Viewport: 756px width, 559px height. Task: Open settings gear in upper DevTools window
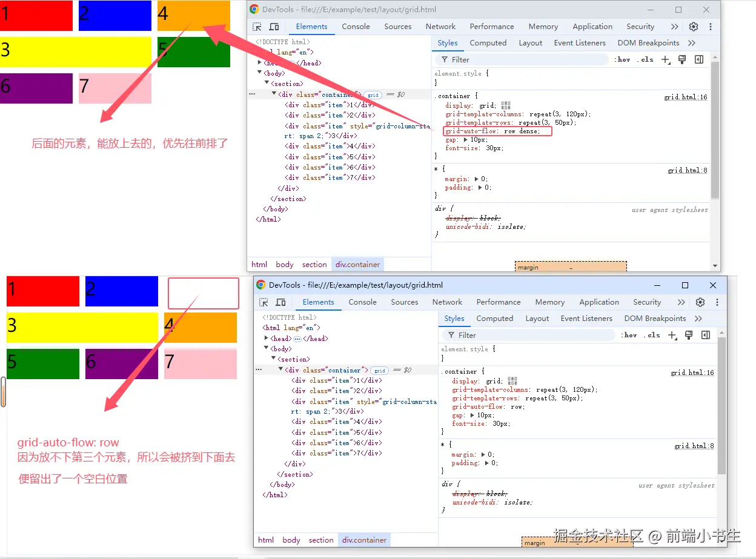pos(694,27)
